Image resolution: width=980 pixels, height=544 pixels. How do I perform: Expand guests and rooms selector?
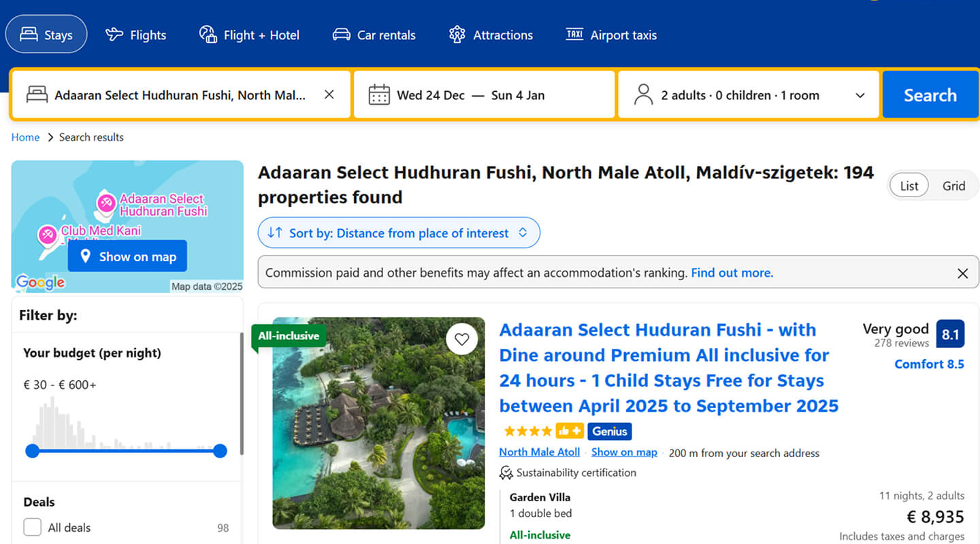(x=749, y=95)
